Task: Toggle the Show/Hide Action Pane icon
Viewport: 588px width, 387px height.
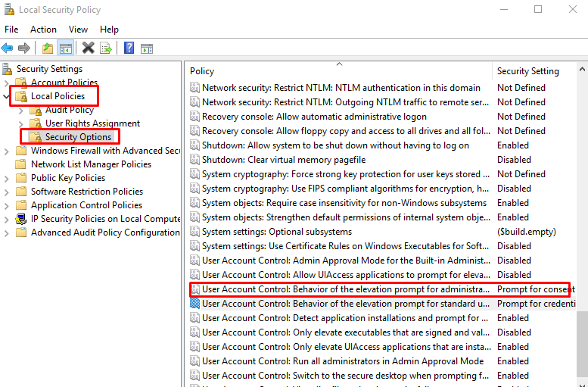Action: pyautogui.click(x=147, y=48)
